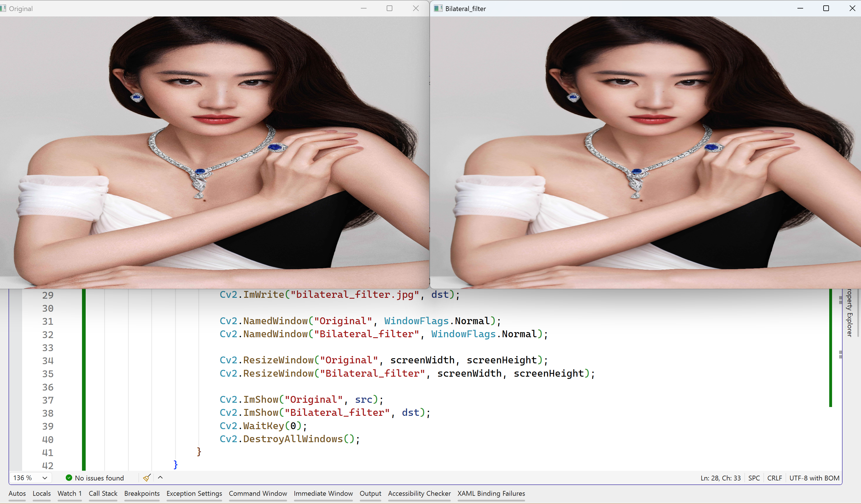Click the UTF-8 with BOM encoding indicator

coord(814,478)
